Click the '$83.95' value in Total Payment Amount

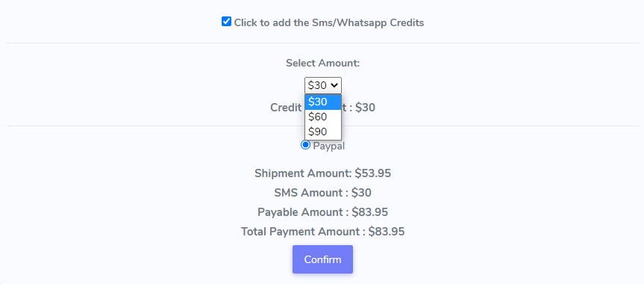tap(387, 232)
